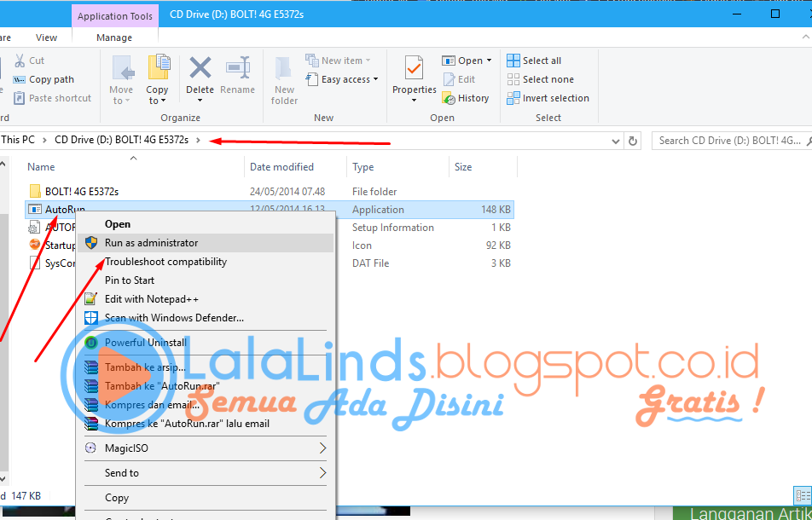
Task: Switch to the View ribbon tab
Action: coord(47,38)
